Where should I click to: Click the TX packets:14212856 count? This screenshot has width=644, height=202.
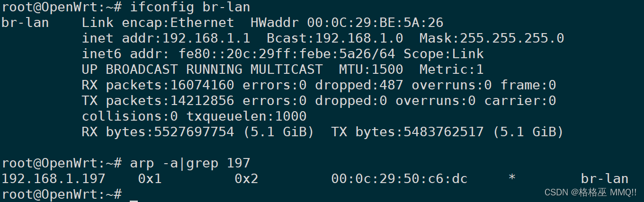(x=158, y=101)
